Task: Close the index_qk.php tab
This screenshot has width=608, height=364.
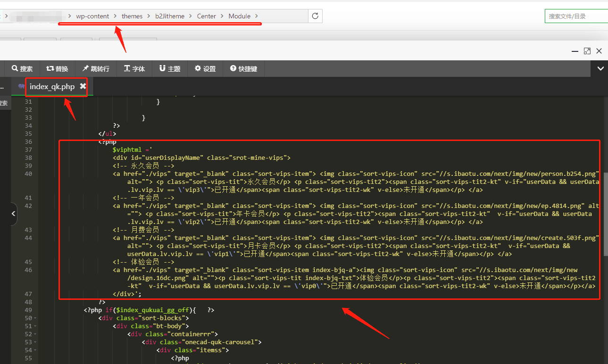Action: pos(83,86)
